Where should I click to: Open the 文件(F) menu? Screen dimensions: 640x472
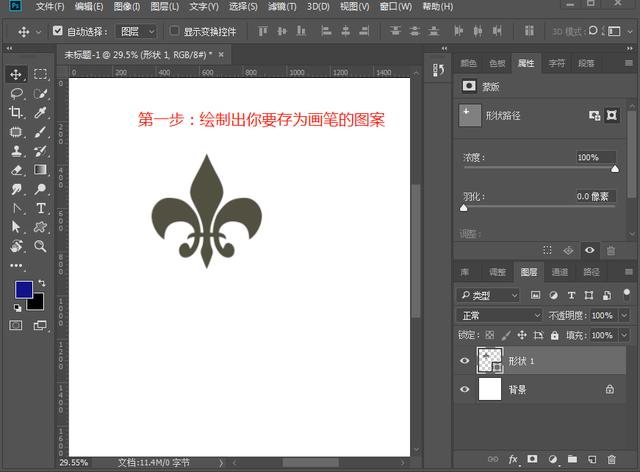point(49,7)
